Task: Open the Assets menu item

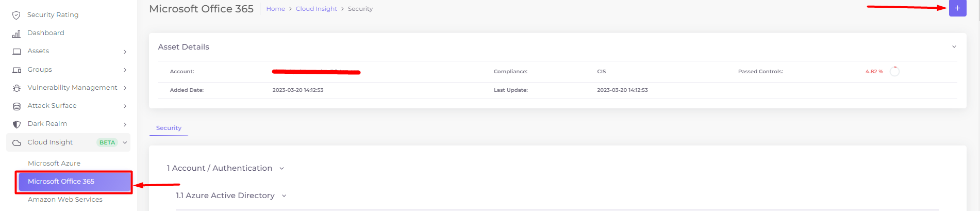Action: (x=38, y=51)
